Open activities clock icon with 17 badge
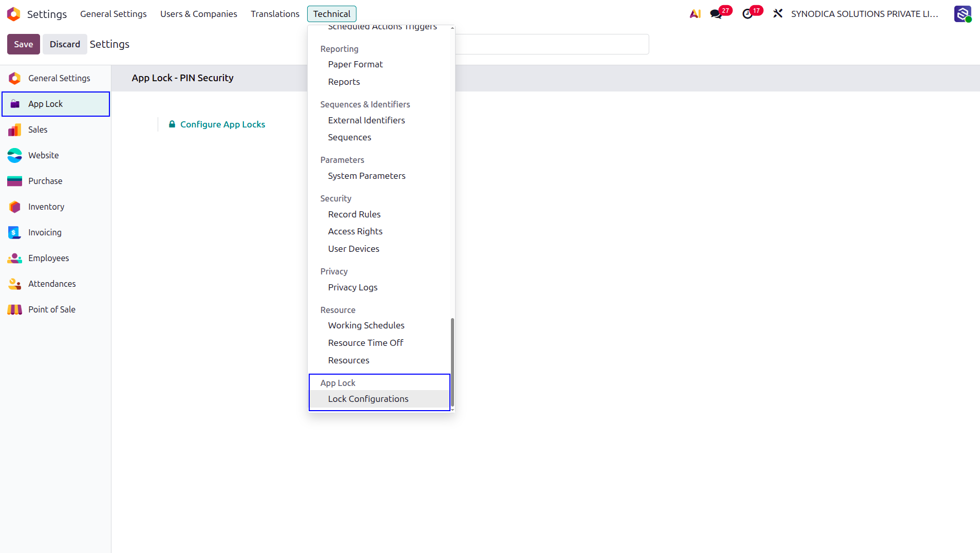Viewport: 980px width, 553px height. click(747, 14)
